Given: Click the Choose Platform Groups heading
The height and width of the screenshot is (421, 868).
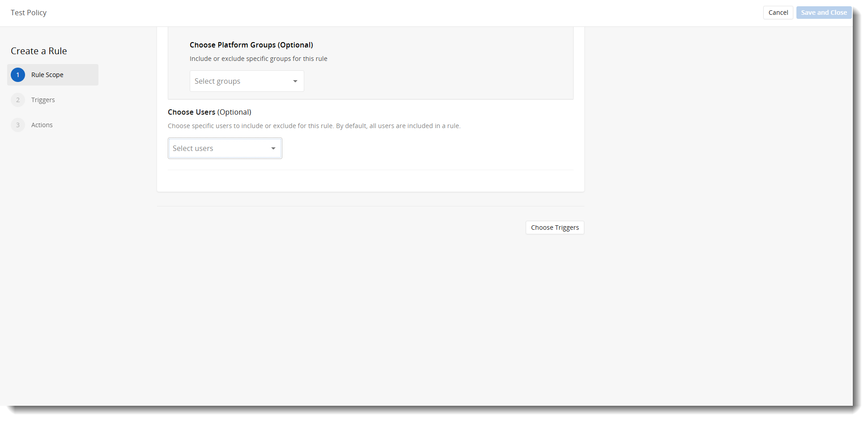Looking at the screenshot, I should pos(251,45).
